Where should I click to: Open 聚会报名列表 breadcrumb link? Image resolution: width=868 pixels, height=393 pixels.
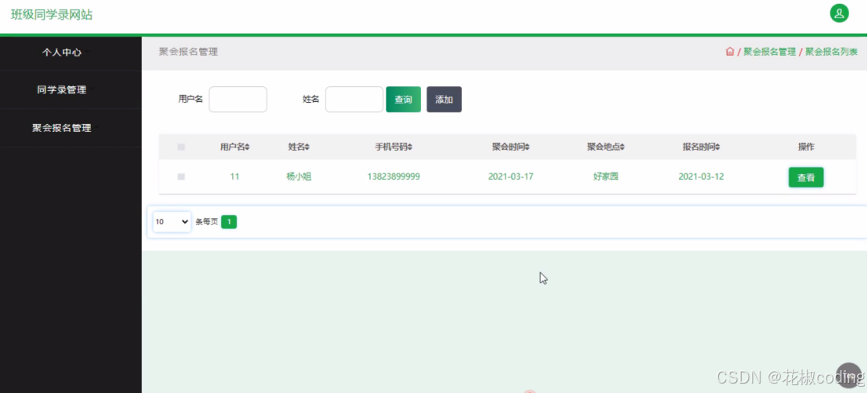pos(831,52)
